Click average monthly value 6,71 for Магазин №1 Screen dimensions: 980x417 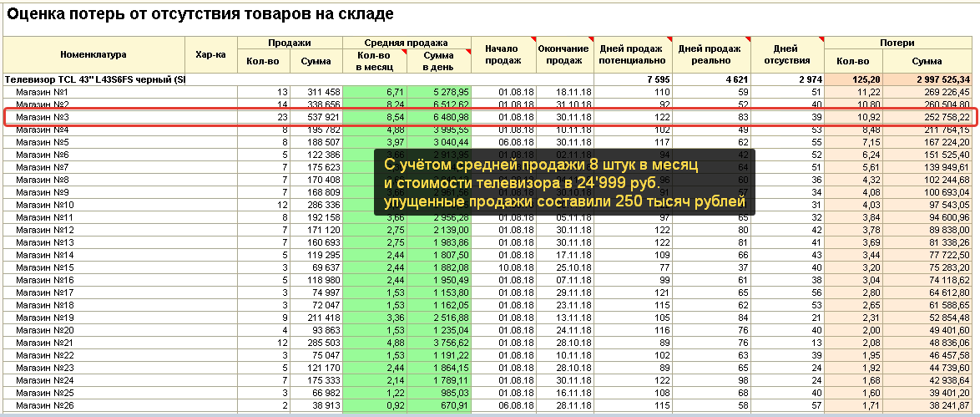pyautogui.click(x=396, y=92)
